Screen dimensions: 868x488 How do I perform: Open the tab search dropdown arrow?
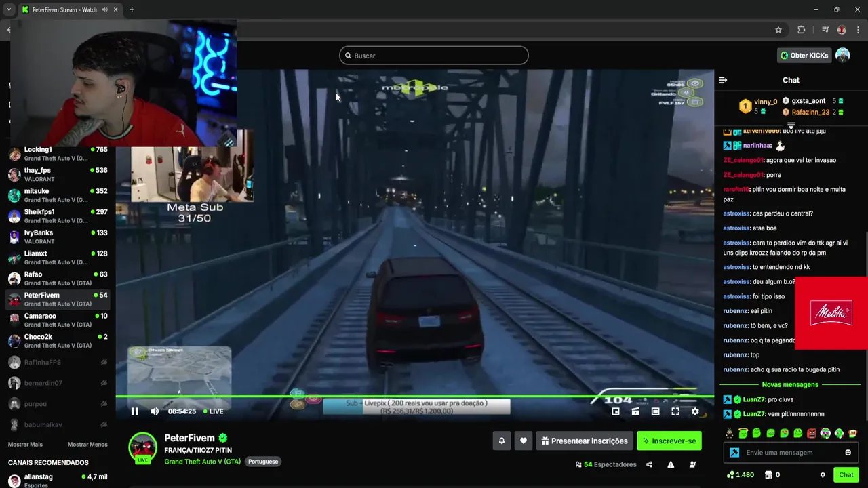click(x=8, y=9)
